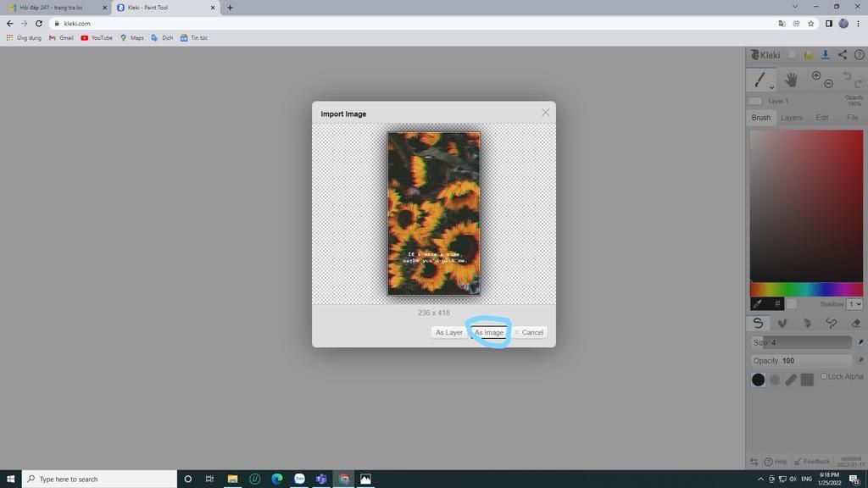Open the Maps bookmark
Viewport: 868px width, 488px height.
(132, 37)
